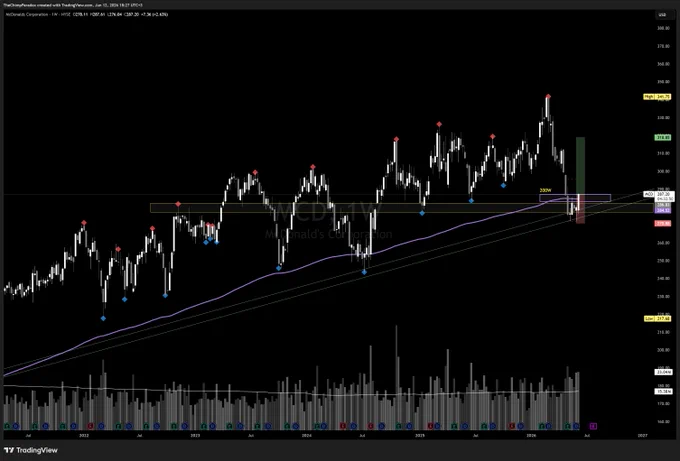Click the TradingView logo in the footer
The image size is (680, 461).
coord(31,450)
